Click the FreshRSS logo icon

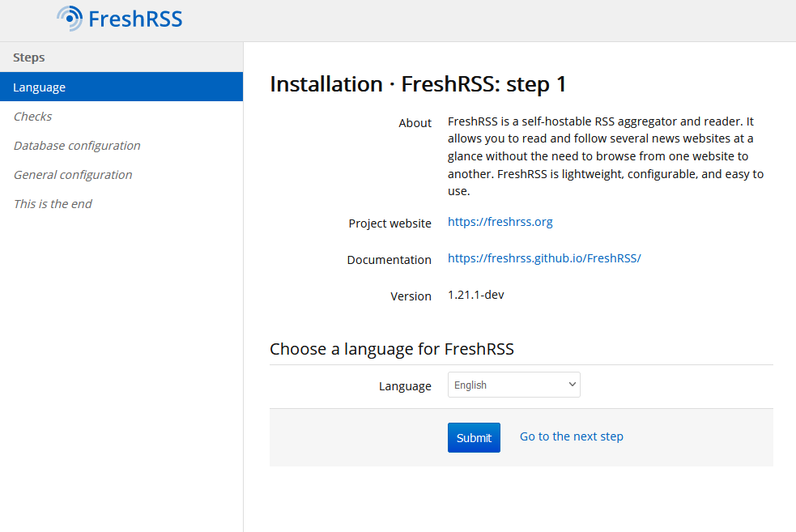(70, 18)
